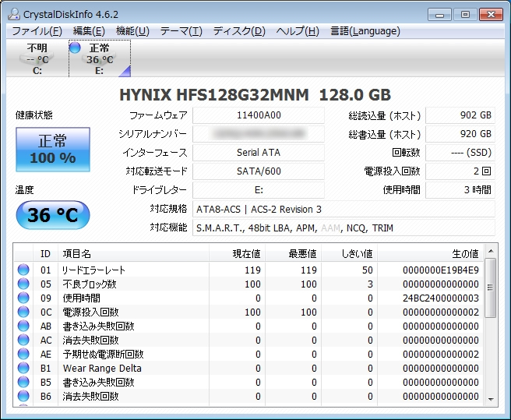The height and width of the screenshot is (420, 511).
Task: Click status orb beside リードエラーレート row
Action: click(x=23, y=270)
